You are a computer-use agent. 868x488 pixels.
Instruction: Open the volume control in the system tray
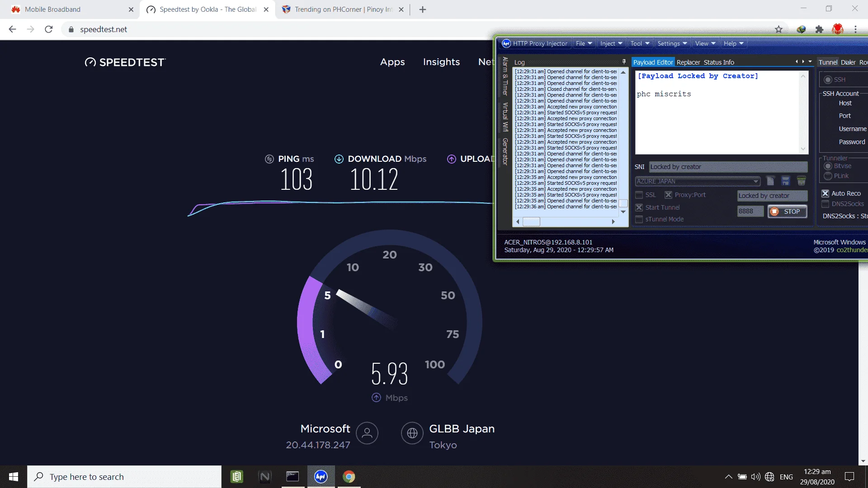coord(755,477)
